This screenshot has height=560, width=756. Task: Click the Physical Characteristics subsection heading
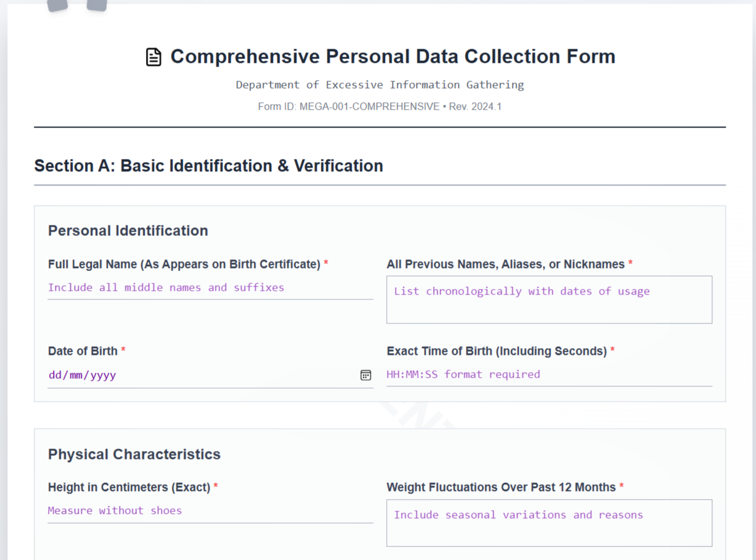[x=134, y=454]
